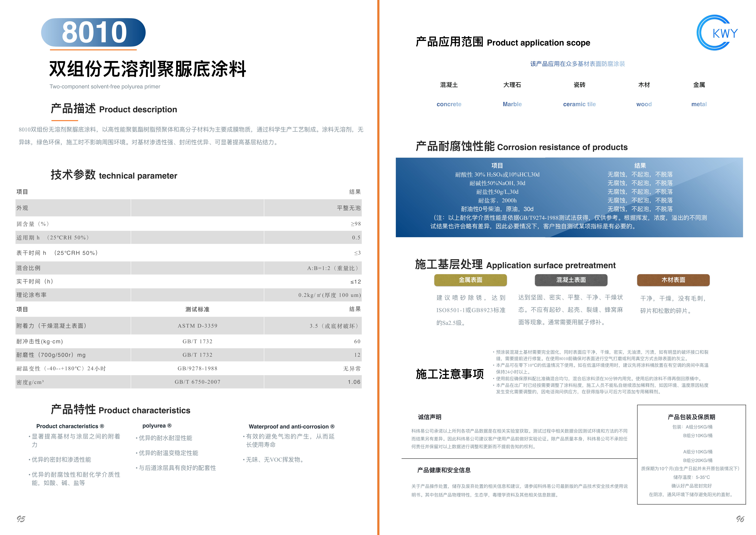This screenshot has height=535, width=756.
Task: Click the GB/T 6750-2007 standard cell
Action: click(x=198, y=382)
